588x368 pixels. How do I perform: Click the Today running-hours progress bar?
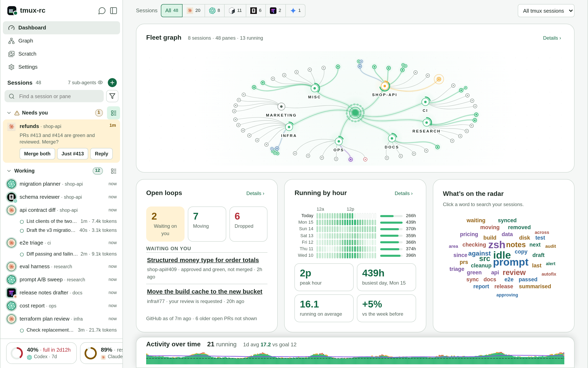coord(391,216)
